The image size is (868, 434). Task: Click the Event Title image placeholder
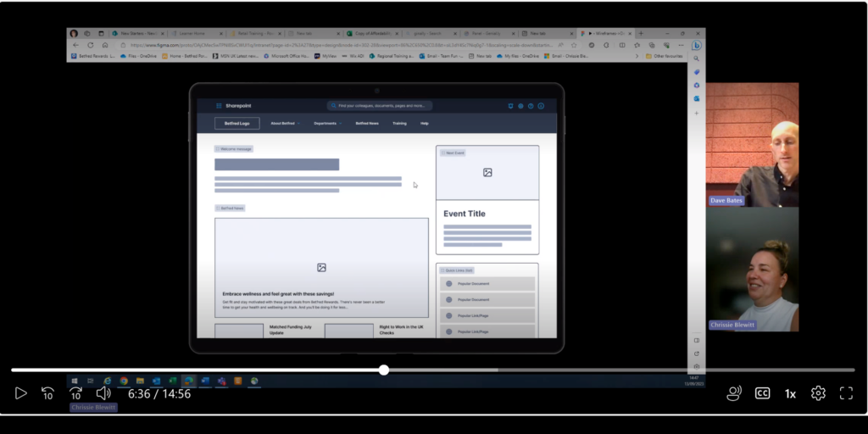click(487, 172)
